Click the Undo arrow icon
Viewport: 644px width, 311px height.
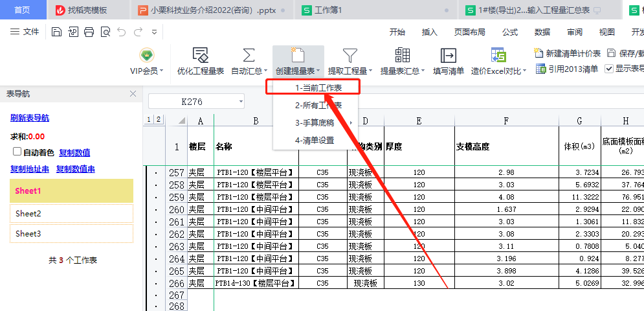pyautogui.click(x=122, y=32)
